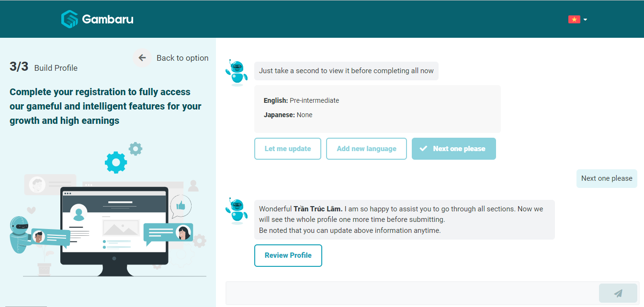Click the Add new language button
The height and width of the screenshot is (307, 644).
[366, 148]
